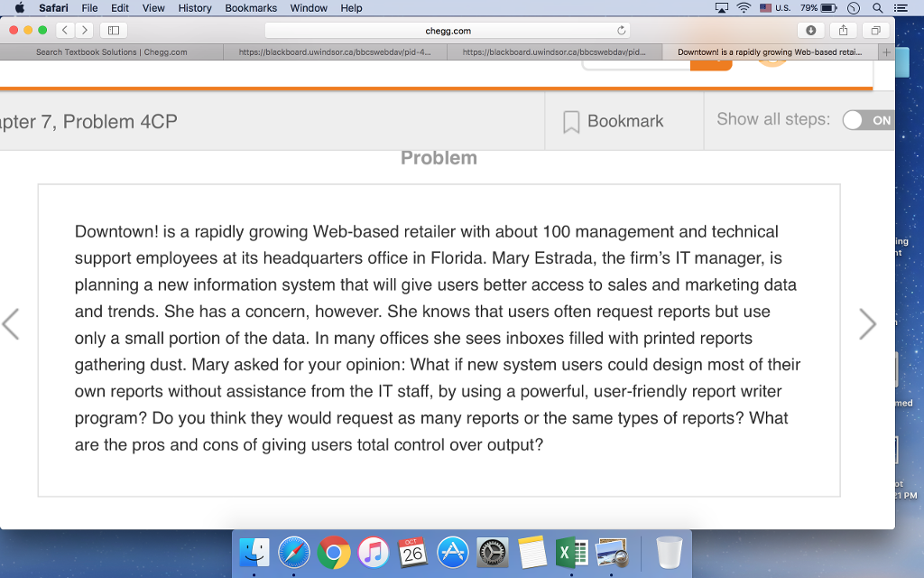The image size is (924, 578).
Task: Open Calendar showing October 26
Action: pyautogui.click(x=412, y=554)
